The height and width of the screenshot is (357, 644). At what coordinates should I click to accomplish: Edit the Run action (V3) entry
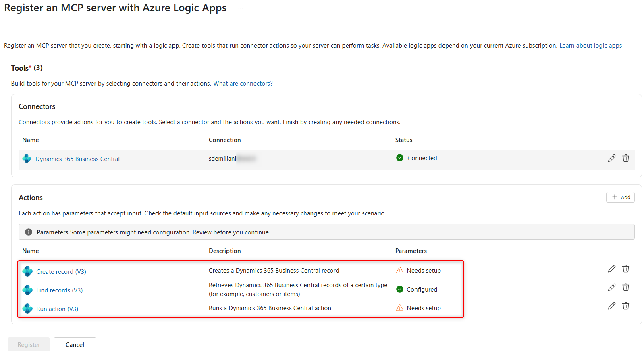click(611, 306)
